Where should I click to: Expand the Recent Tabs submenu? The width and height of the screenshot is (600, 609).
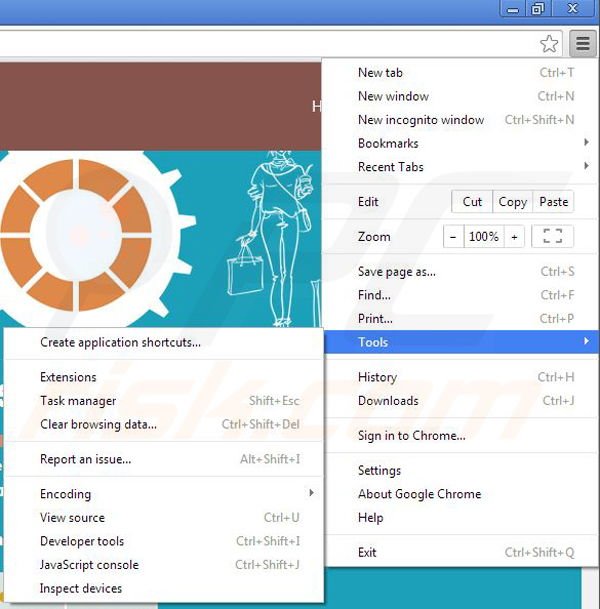[391, 167]
